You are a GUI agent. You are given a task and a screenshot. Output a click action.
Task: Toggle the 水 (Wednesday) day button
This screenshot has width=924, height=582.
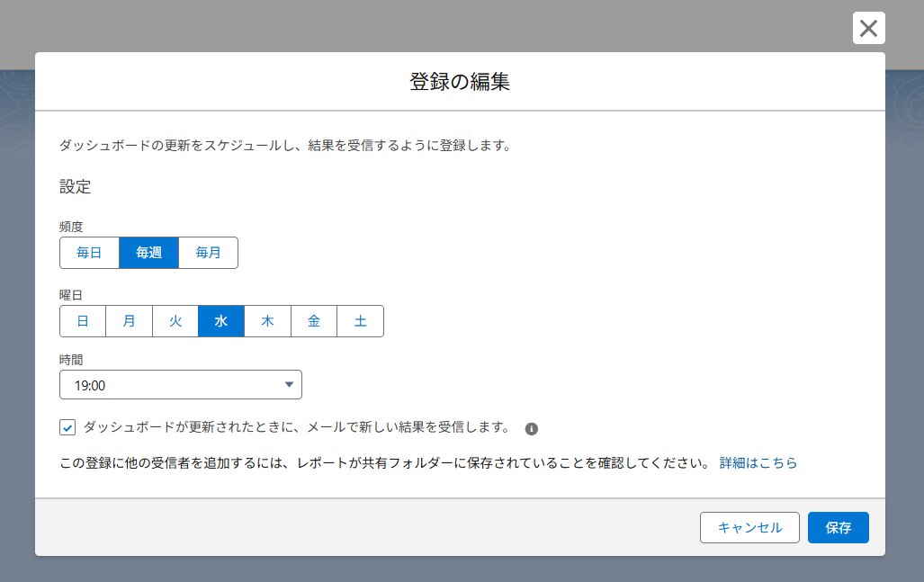pyautogui.click(x=221, y=321)
